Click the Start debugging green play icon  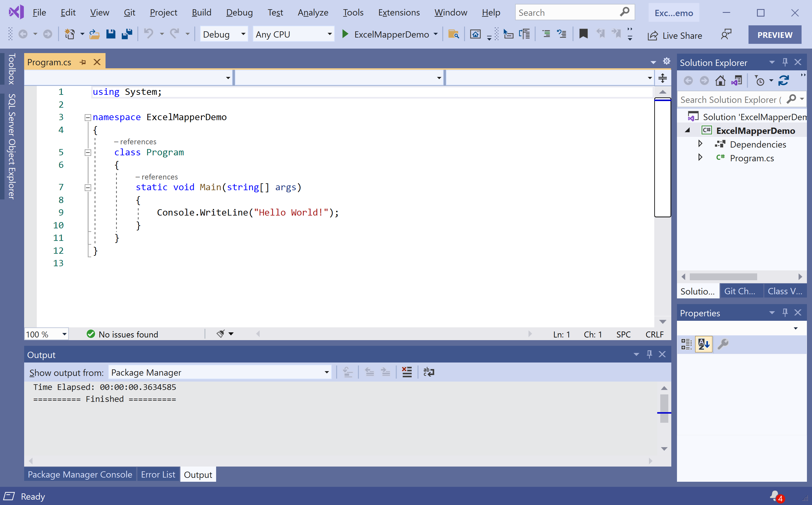[345, 34]
